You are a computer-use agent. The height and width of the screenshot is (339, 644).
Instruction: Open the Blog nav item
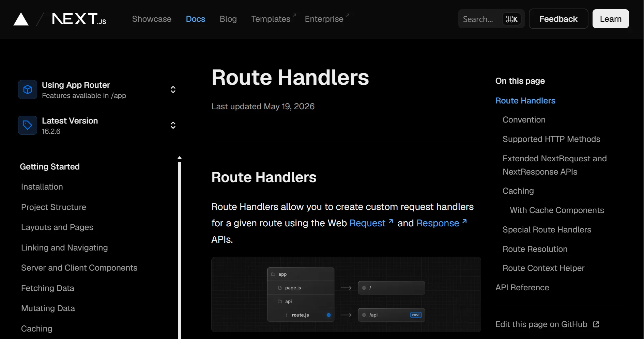(x=228, y=19)
